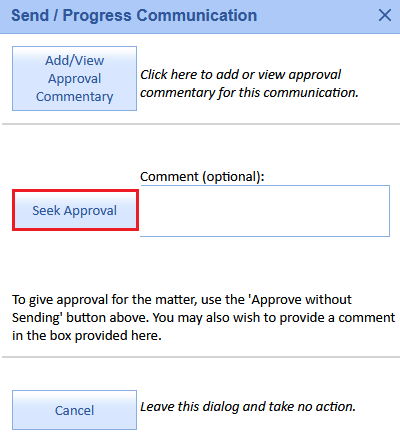This screenshot has height=439, width=400.
Task: Click the Send / Progress Communication title
Action: 134,16
